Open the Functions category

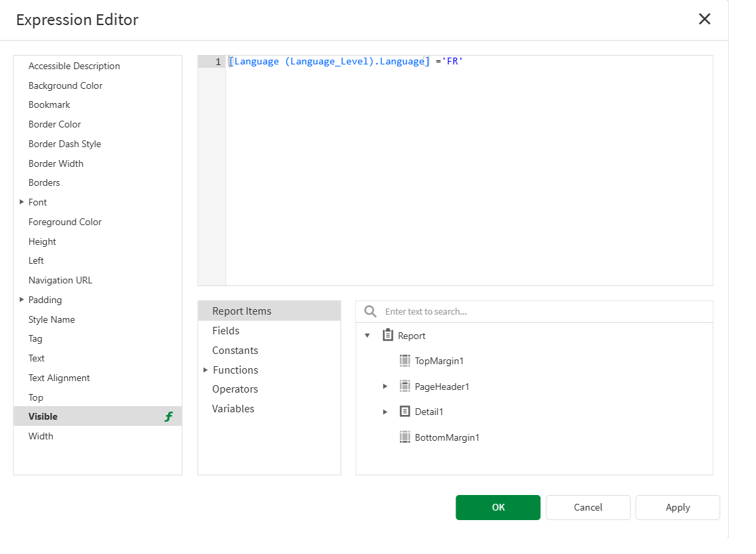236,370
